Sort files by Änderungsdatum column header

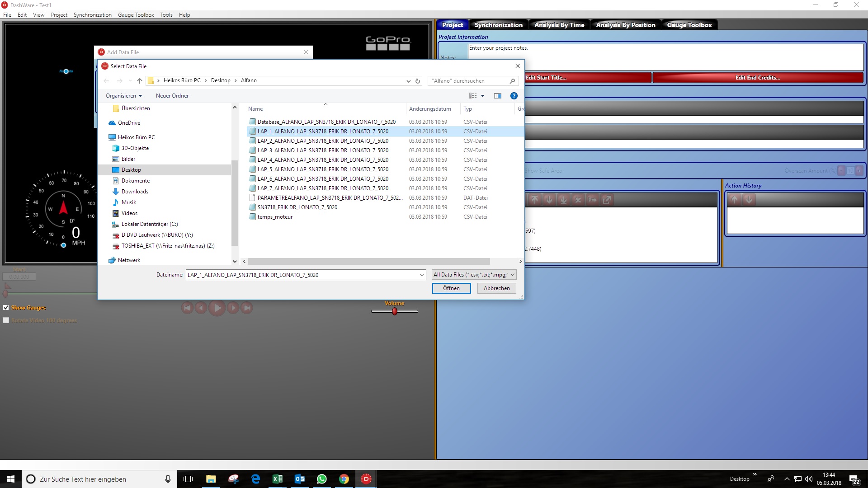(x=430, y=109)
